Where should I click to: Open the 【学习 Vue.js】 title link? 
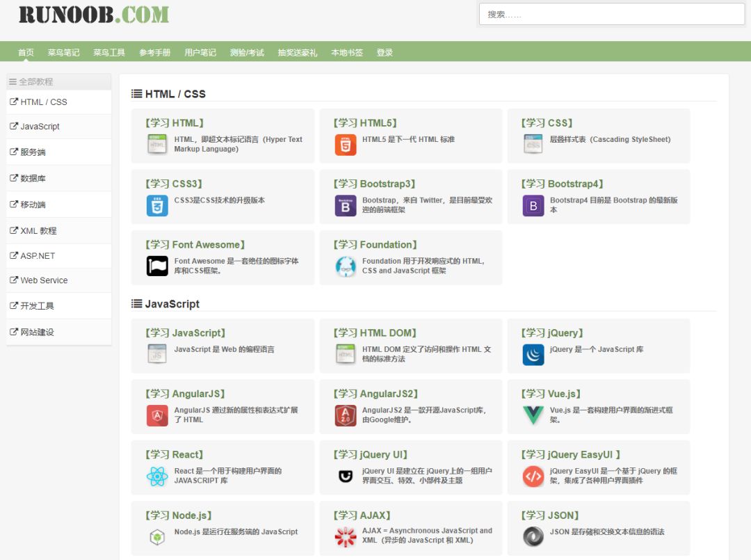coord(551,394)
